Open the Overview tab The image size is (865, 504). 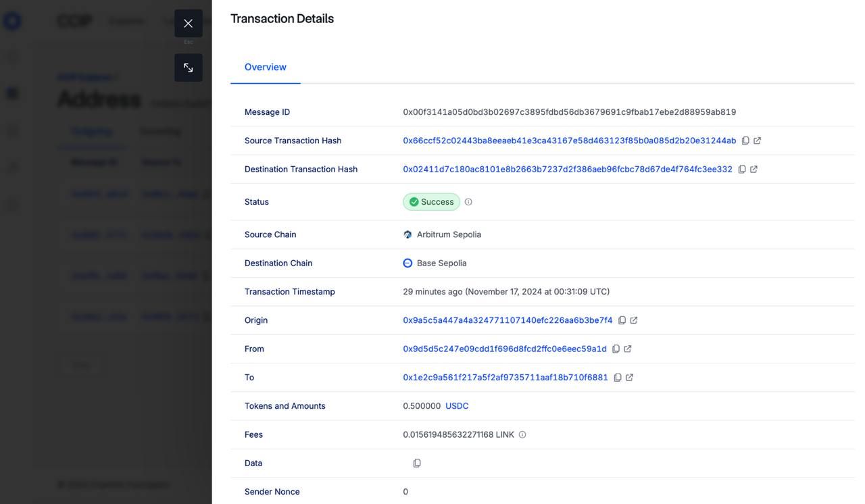click(x=266, y=67)
